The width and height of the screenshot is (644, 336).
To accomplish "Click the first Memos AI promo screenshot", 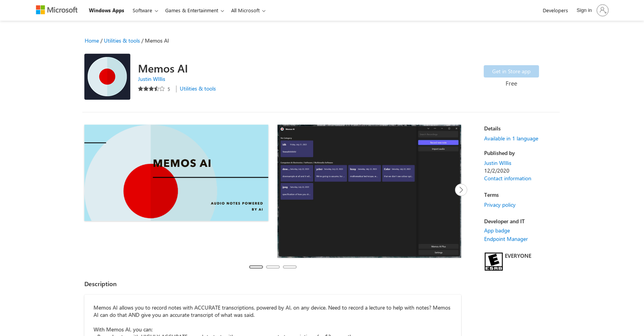I will (x=176, y=173).
